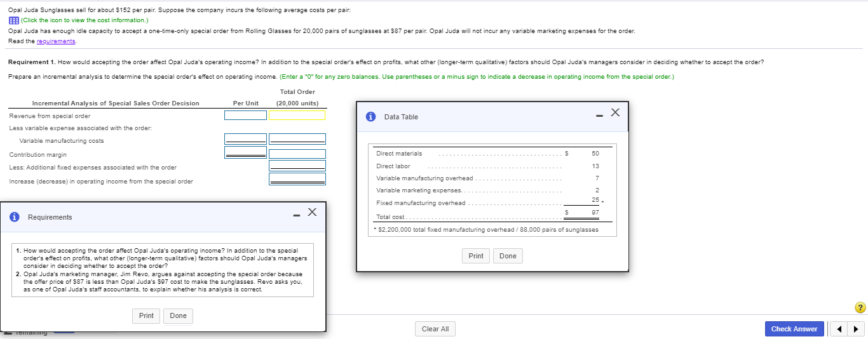Screen dimensions: 868x339
Task: Minimize the Data Table dialog
Action: click(x=598, y=115)
